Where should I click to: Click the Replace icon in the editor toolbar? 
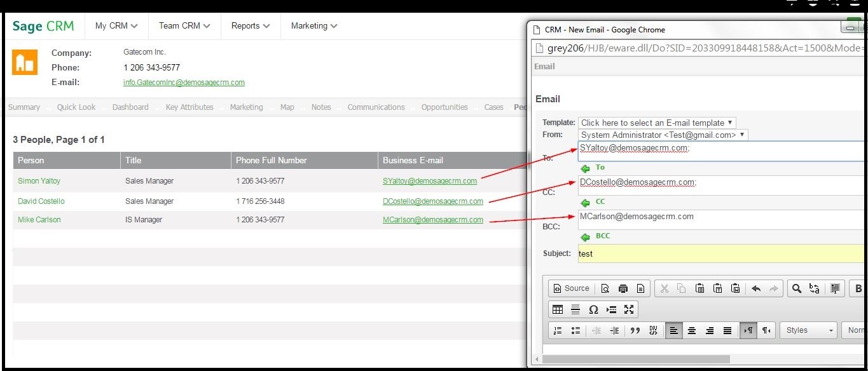pos(815,288)
